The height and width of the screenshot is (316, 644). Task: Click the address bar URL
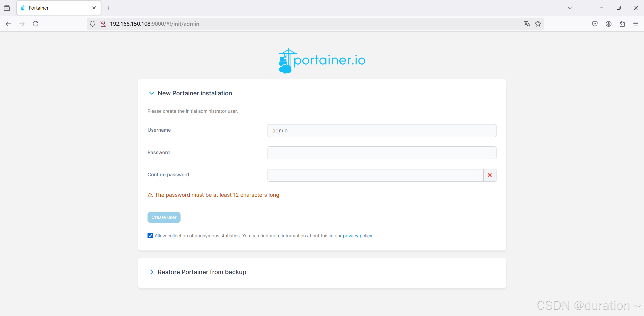pos(155,24)
